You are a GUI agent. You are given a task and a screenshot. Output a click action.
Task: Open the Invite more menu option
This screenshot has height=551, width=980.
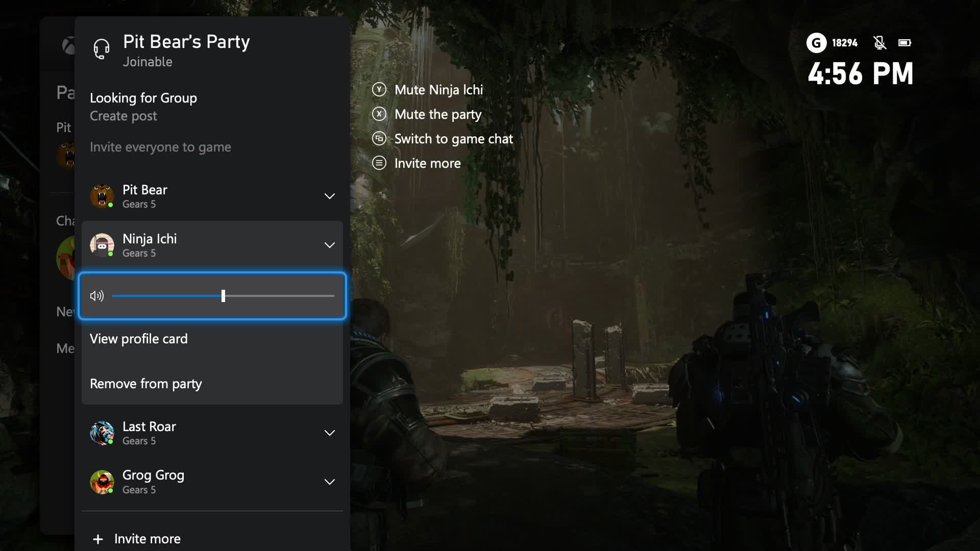coord(427,163)
